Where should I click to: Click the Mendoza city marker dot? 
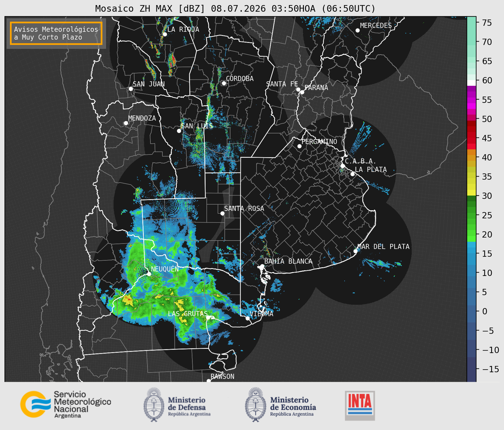click(126, 123)
